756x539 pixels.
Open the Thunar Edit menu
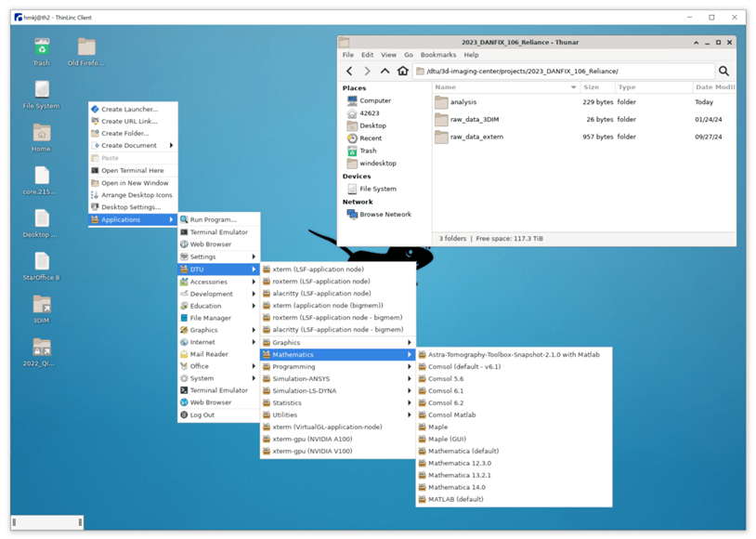coord(368,55)
